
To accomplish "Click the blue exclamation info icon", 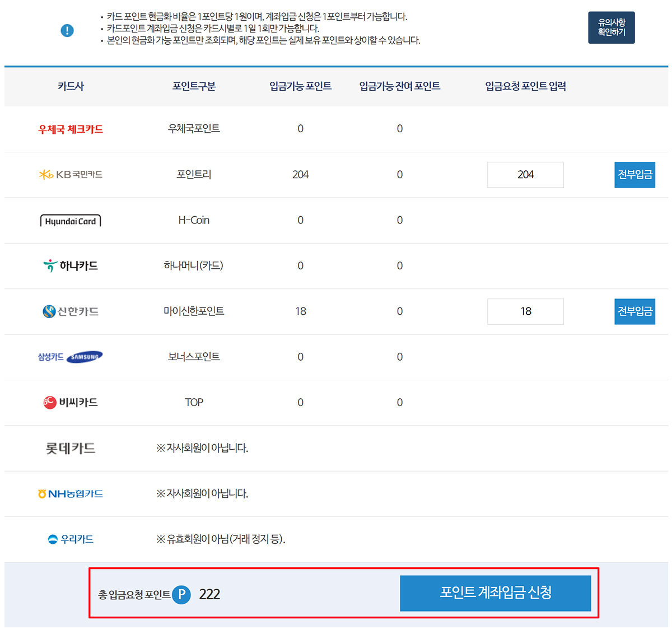I will pos(67,30).
